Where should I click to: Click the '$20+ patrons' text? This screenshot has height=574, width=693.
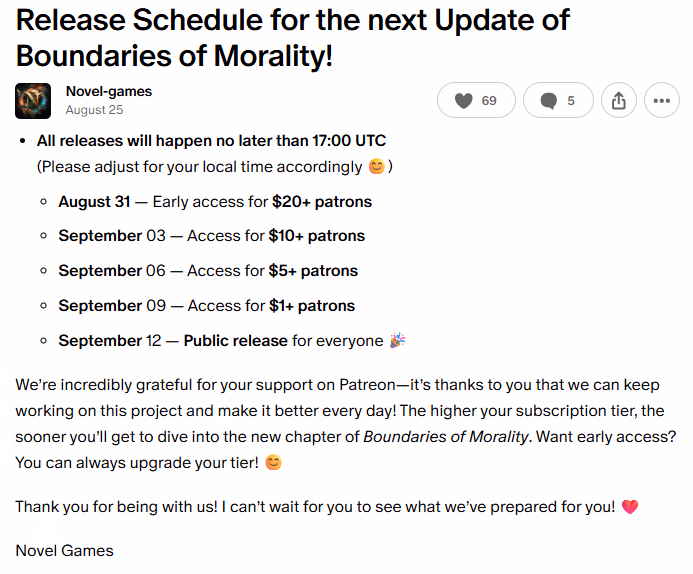[322, 202]
